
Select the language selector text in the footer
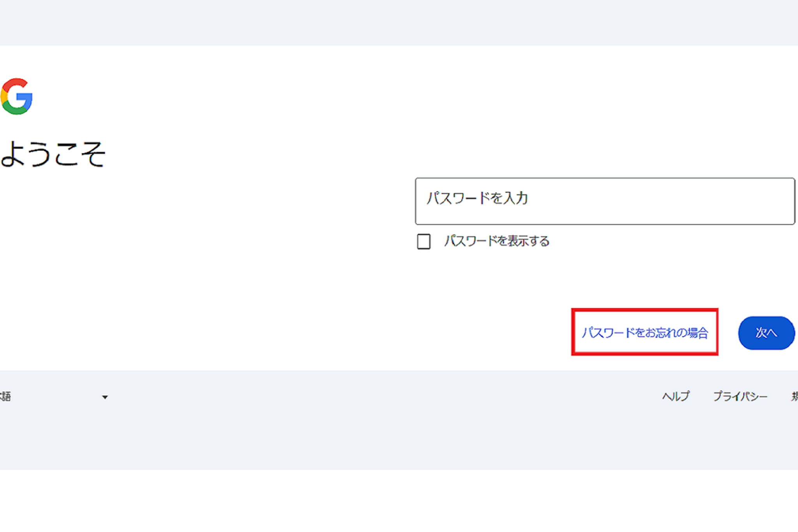tap(5, 397)
